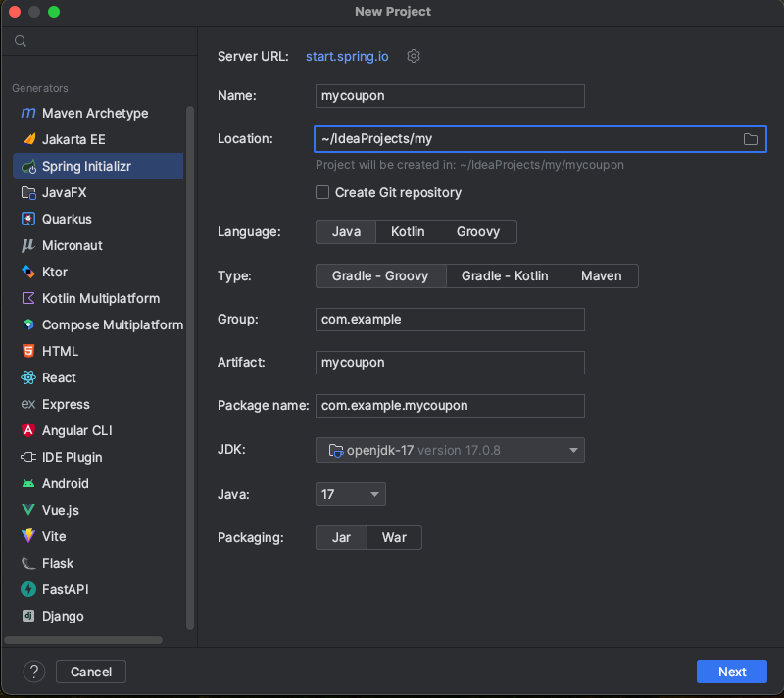Click the Vite lightning icon
This screenshot has height=698, width=784.
pos(28,536)
